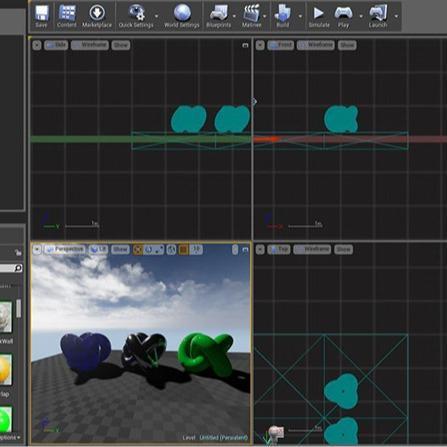Adjust the camera speed control in Perspective

click(235, 250)
